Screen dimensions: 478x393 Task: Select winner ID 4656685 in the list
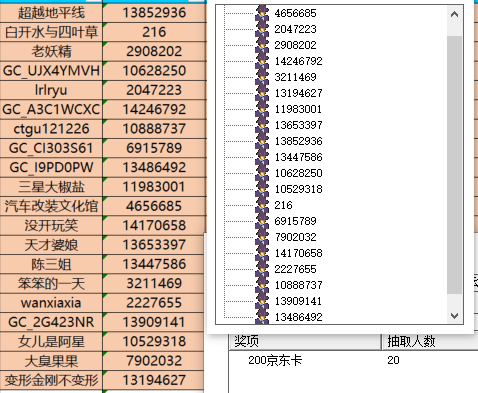(x=295, y=13)
